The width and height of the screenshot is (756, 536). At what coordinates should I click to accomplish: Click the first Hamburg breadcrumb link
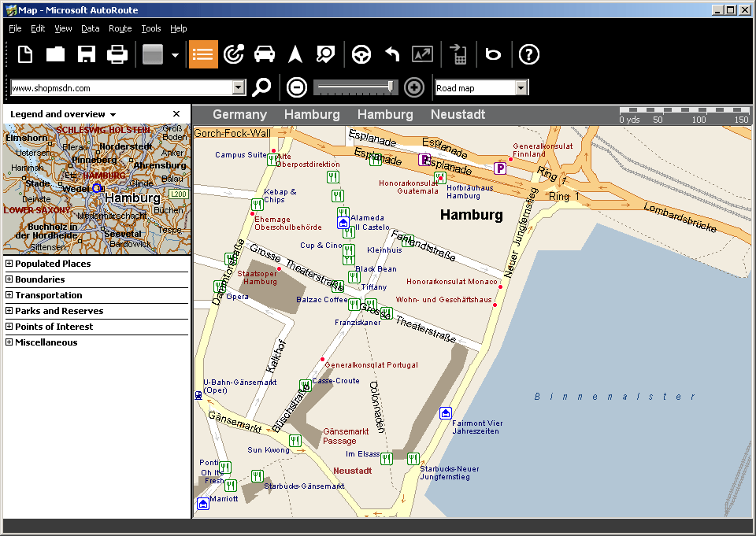pyautogui.click(x=312, y=115)
